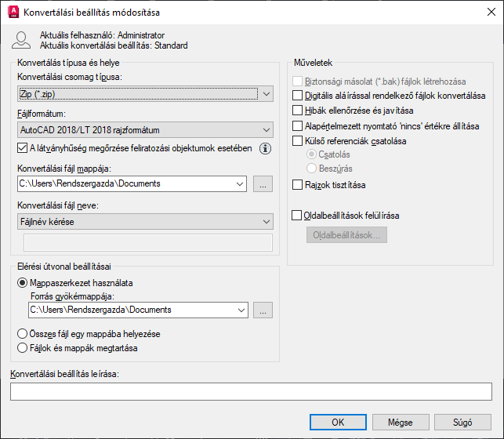Click the empty file name field below Fájlnév kérése
504x439 pixels.
pyautogui.click(x=148, y=243)
